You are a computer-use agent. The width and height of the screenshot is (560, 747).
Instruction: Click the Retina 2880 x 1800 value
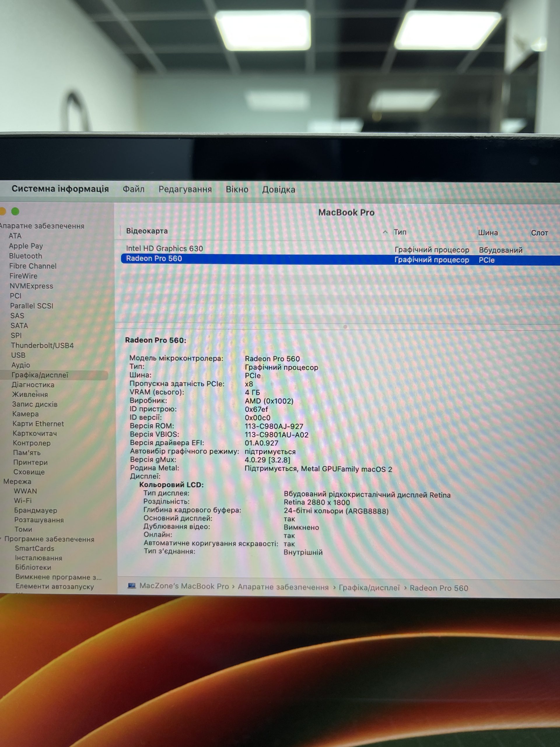point(317,502)
